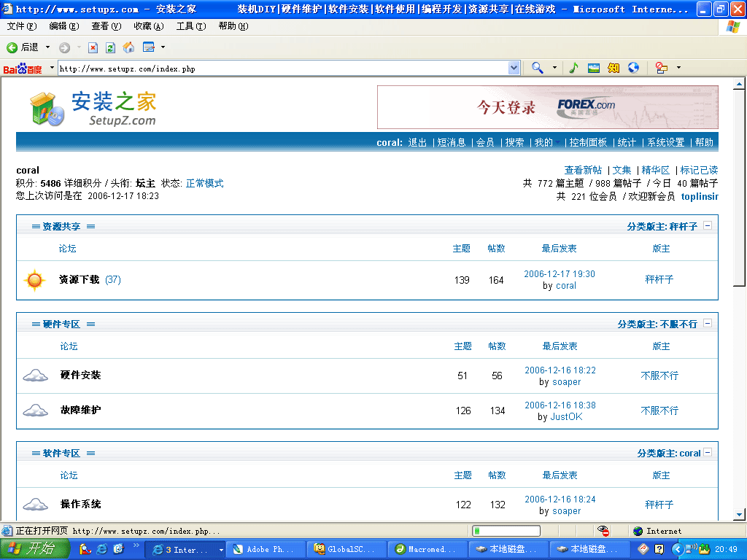Open the address bar URL dropdown
Image resolution: width=747 pixels, height=560 pixels.
click(514, 68)
